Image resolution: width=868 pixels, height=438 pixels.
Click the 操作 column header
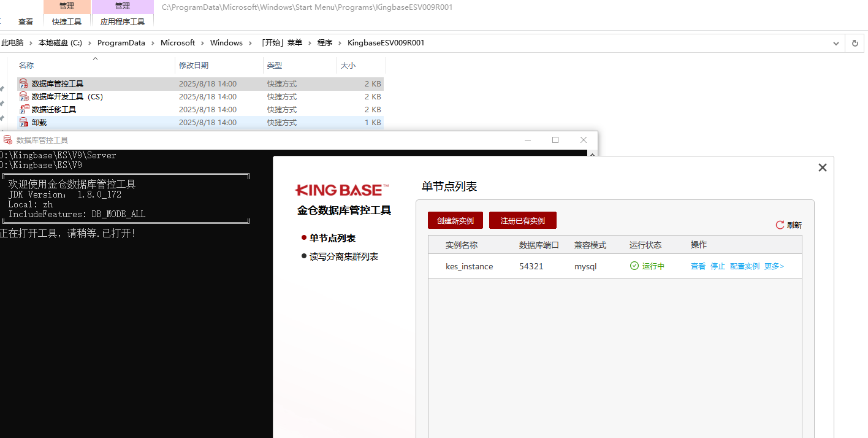pyautogui.click(x=699, y=245)
